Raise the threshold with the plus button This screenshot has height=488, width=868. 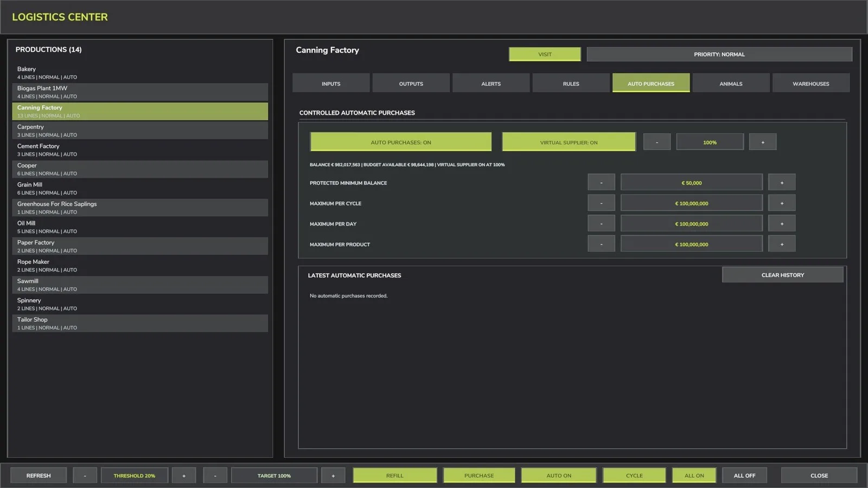[184, 476]
